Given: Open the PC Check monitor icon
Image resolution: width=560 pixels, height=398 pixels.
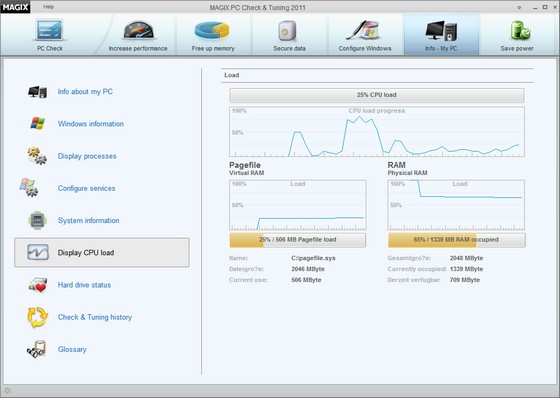Looking at the screenshot, I should [x=50, y=30].
